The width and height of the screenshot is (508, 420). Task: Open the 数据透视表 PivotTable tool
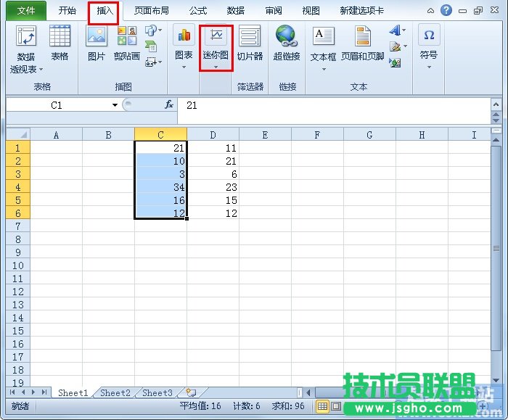tap(26, 49)
